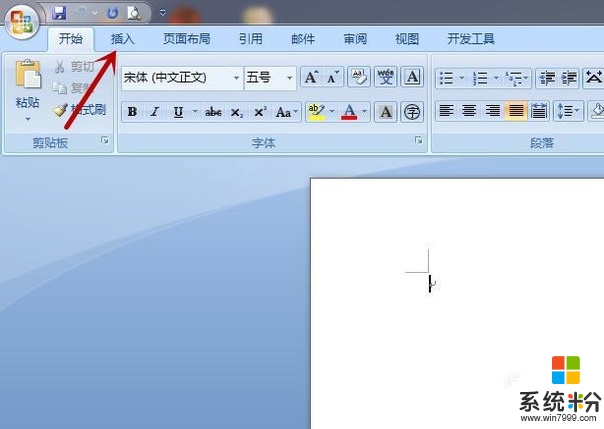The height and width of the screenshot is (429, 604).
Task: Click Decrease Indent icon
Action: click(x=547, y=78)
